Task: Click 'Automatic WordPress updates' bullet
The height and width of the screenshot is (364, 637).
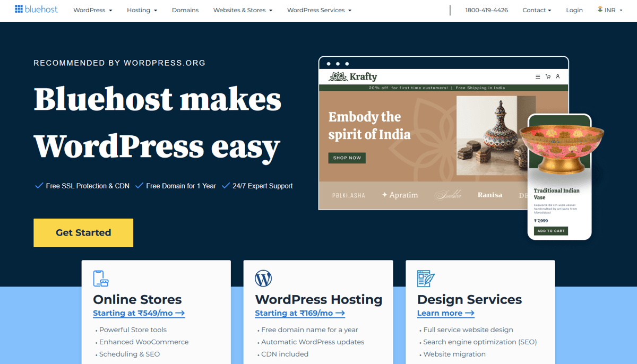Action: [x=313, y=342]
